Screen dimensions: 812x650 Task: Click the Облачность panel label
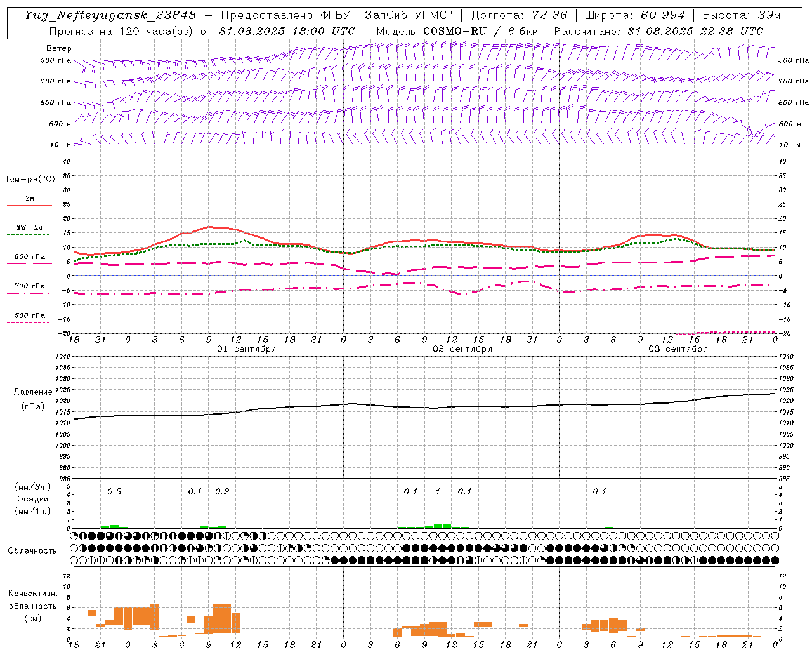tap(33, 550)
